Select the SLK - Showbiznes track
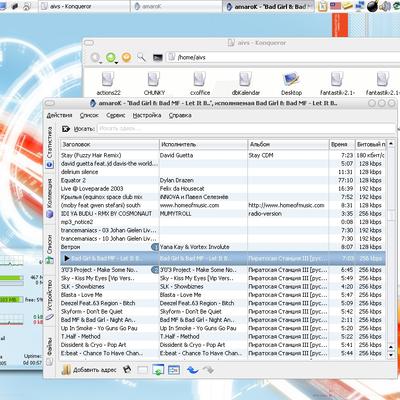The image size is (400, 400). click(x=223, y=287)
